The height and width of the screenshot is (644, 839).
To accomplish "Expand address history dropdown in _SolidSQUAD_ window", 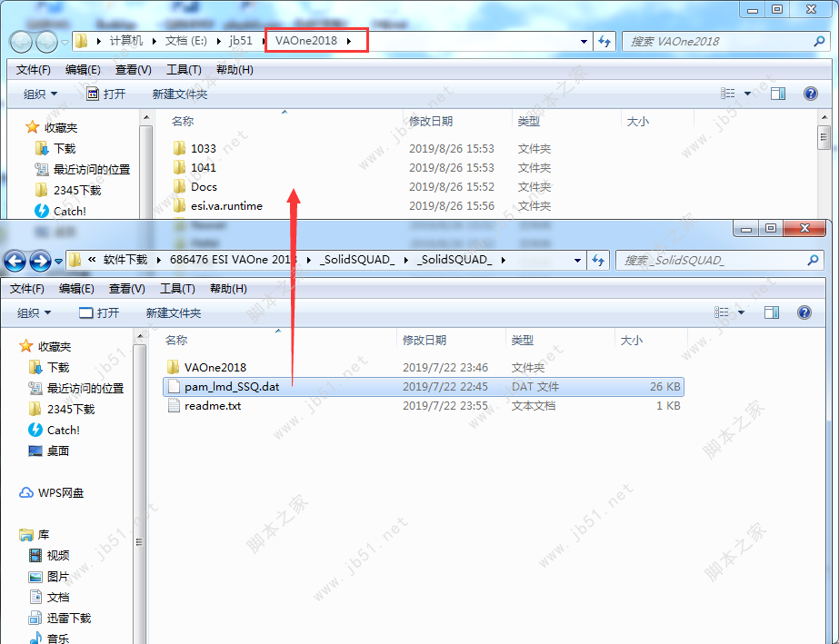I will click(577, 260).
